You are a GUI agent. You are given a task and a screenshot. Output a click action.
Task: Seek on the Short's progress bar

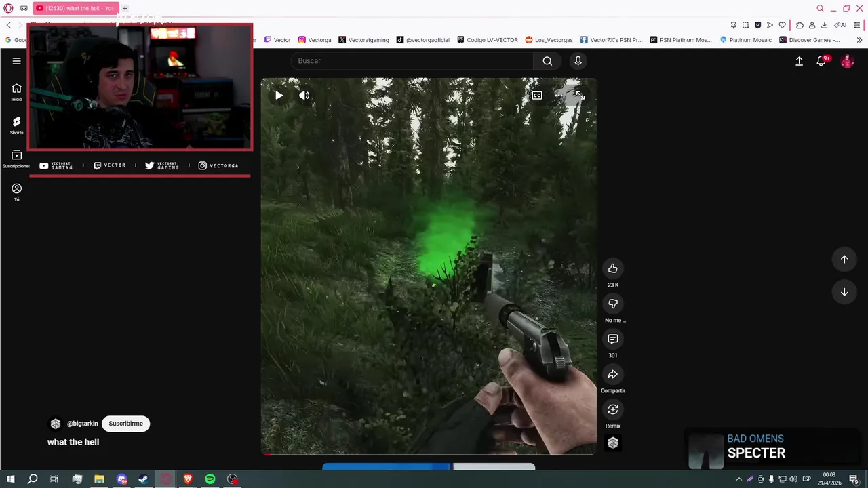[429, 454]
